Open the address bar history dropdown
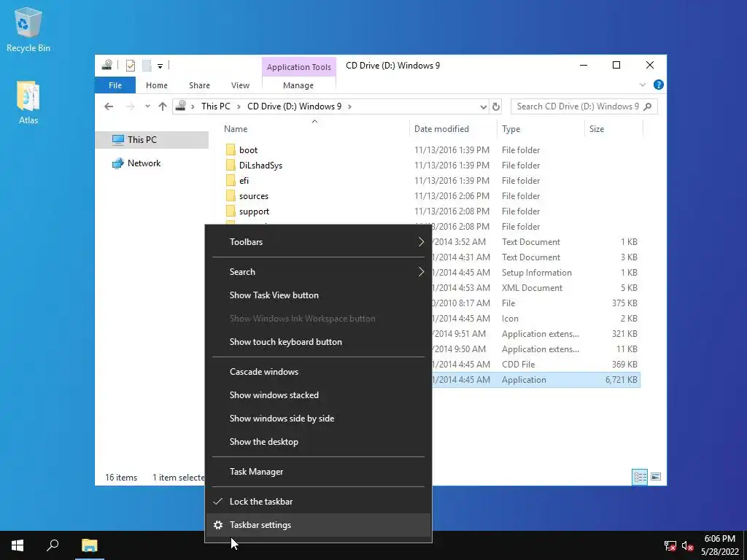Viewport: 747px width, 560px height. pos(483,106)
